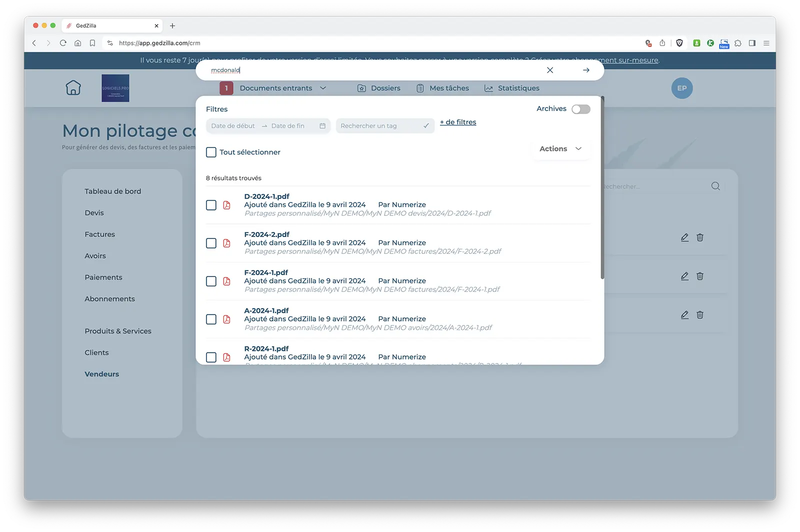Open the R-2024-1.pdf file name
The width and height of the screenshot is (800, 532).
pos(266,348)
